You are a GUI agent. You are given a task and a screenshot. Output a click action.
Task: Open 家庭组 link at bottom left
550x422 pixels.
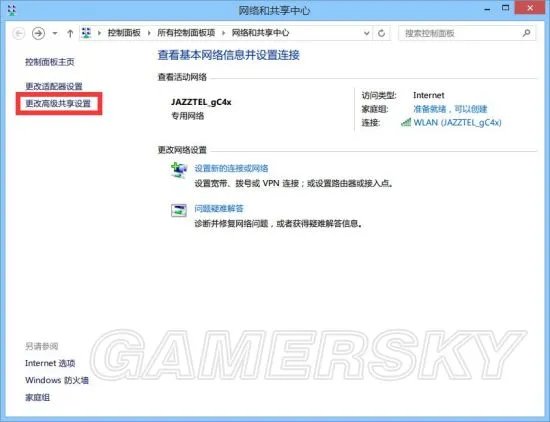[38, 397]
